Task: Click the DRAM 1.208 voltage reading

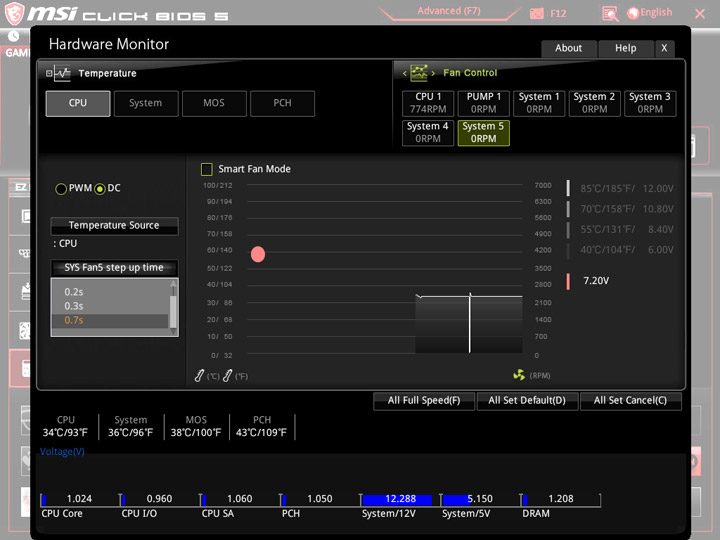Action: pos(561,499)
